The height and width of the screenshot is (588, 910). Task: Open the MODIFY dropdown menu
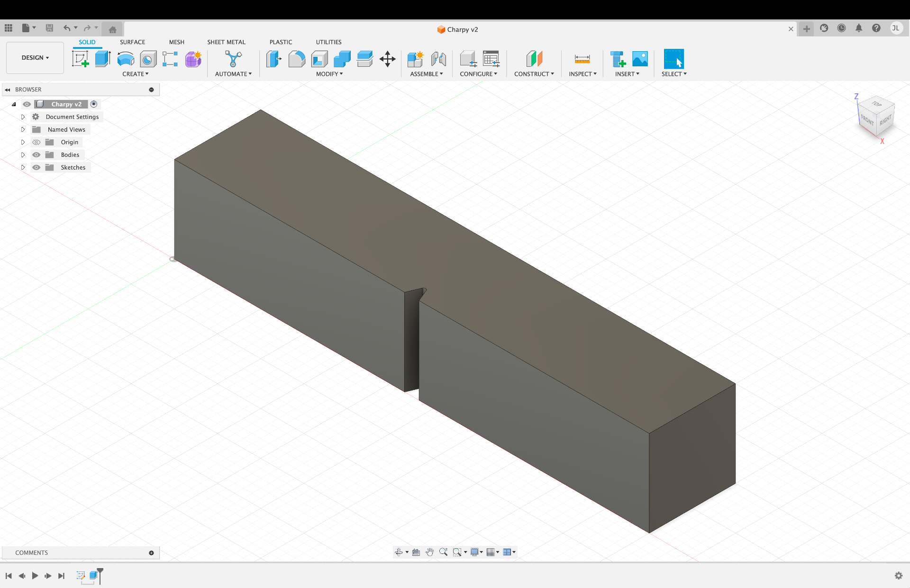[329, 74]
